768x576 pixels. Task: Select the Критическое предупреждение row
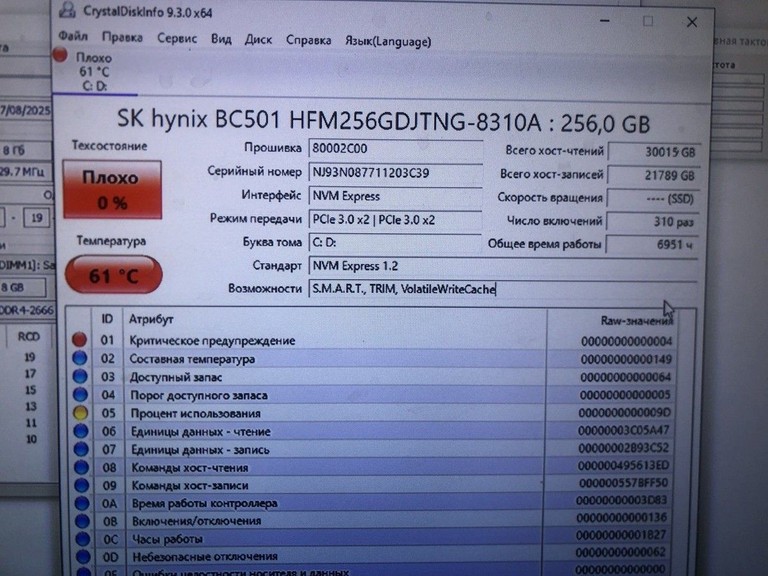click(x=372, y=340)
